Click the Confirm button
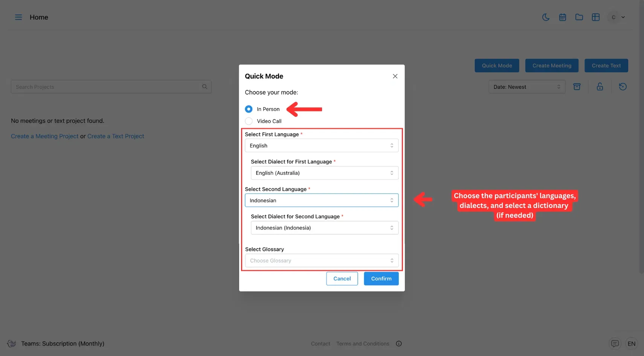 tap(381, 279)
